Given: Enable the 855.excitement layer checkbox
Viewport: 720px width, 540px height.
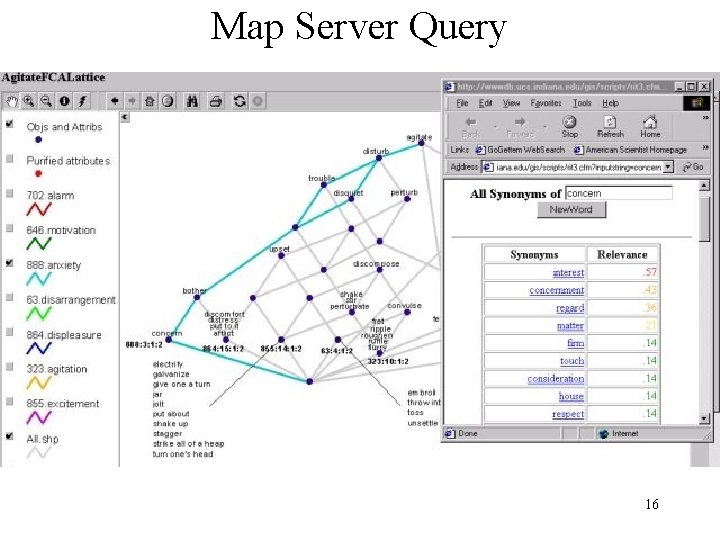Looking at the screenshot, I should tap(10, 401).
